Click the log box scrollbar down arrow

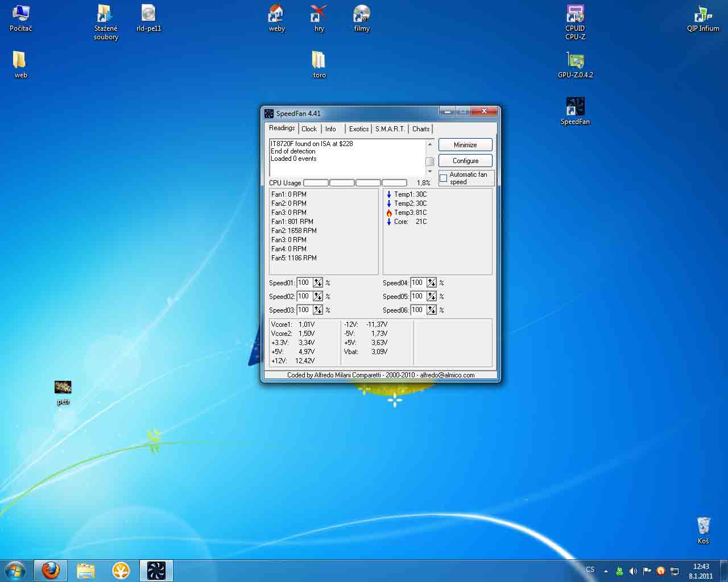[430, 172]
